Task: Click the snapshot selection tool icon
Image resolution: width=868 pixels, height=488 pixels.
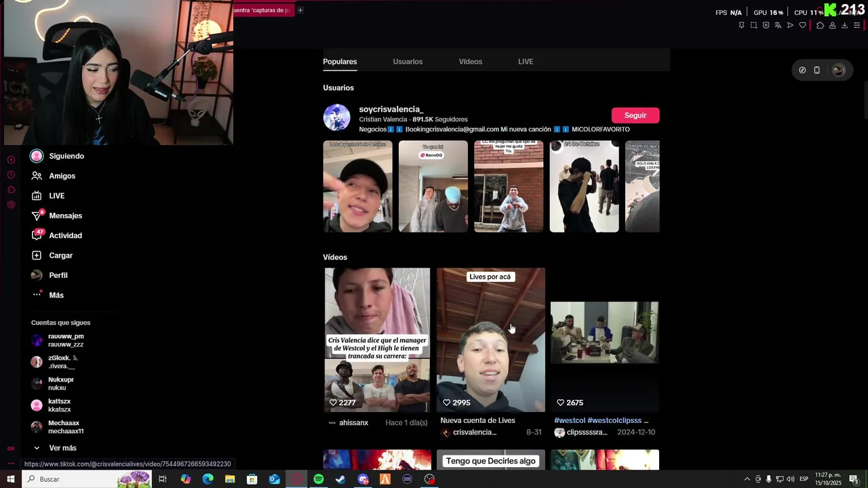Action: click(753, 25)
